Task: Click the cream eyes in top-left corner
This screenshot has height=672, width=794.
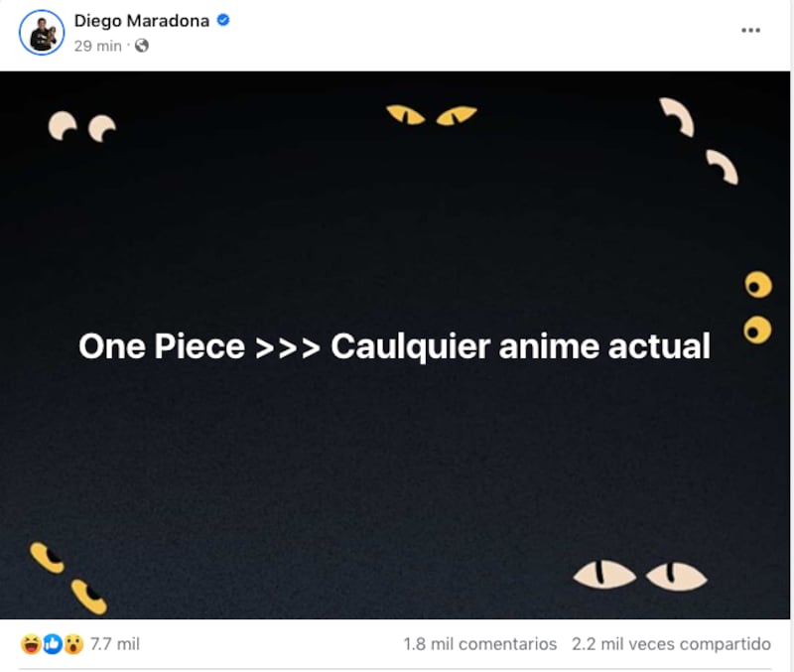Action: point(82,127)
